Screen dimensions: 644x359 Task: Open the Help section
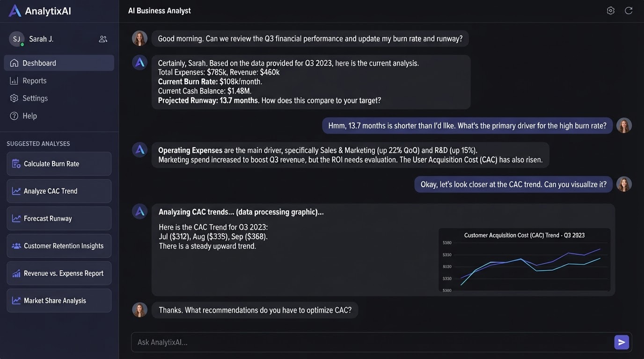[x=59, y=116]
